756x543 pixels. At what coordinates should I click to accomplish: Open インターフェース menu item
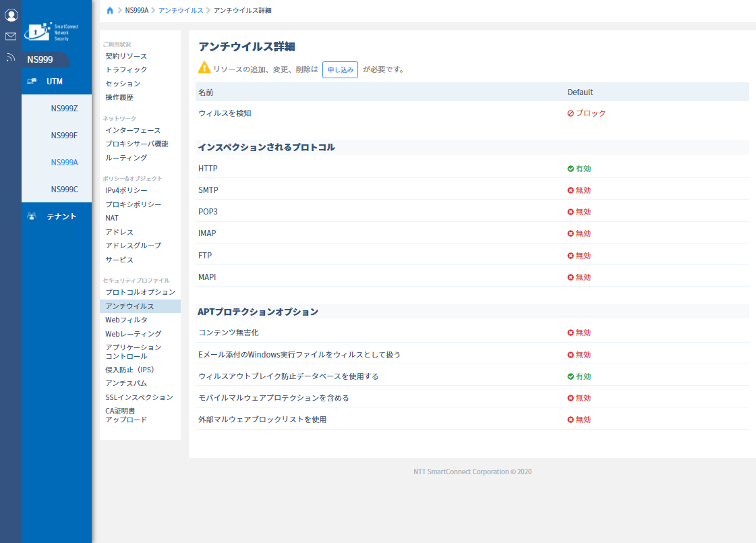(133, 130)
